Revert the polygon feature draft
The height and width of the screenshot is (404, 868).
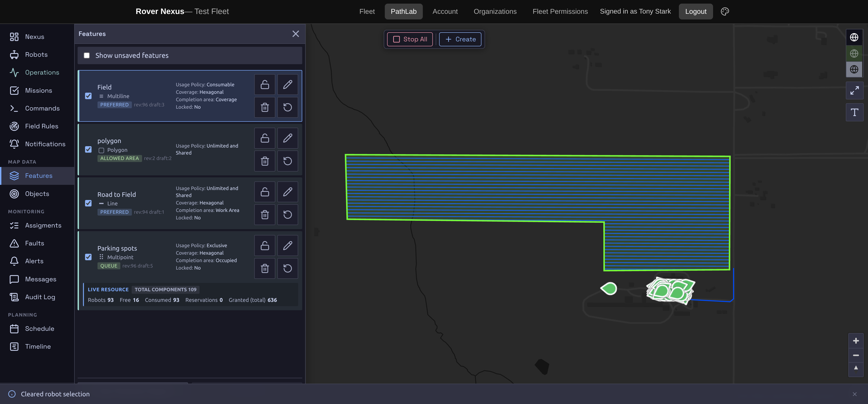[288, 161]
